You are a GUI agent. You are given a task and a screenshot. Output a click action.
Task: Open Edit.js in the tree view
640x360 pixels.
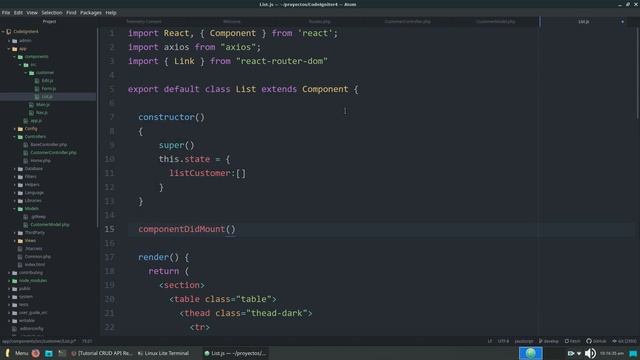[x=47, y=80]
